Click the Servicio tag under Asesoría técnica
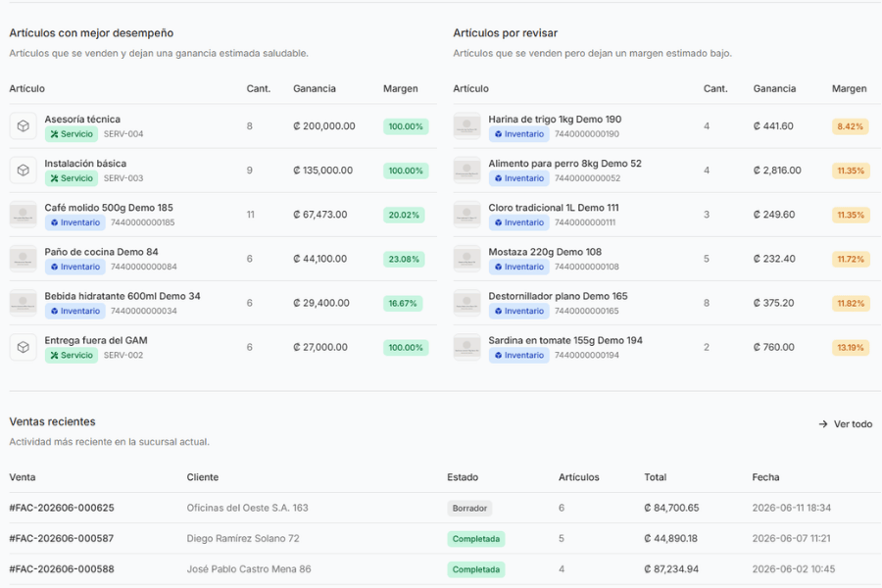Viewport: 882px width, 588px height. point(72,134)
